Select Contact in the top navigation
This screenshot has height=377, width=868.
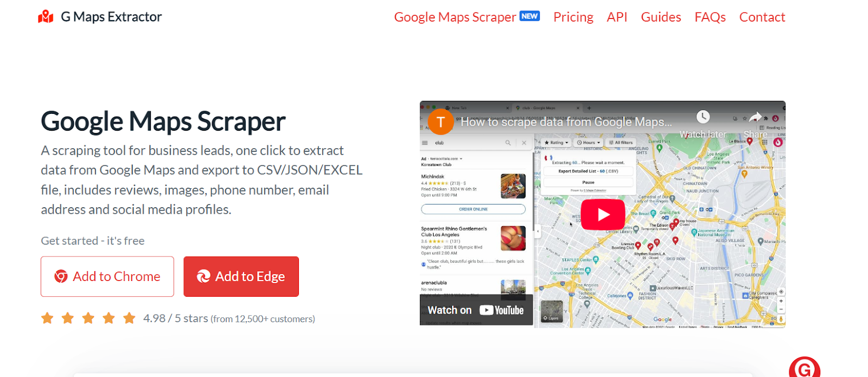coord(762,17)
